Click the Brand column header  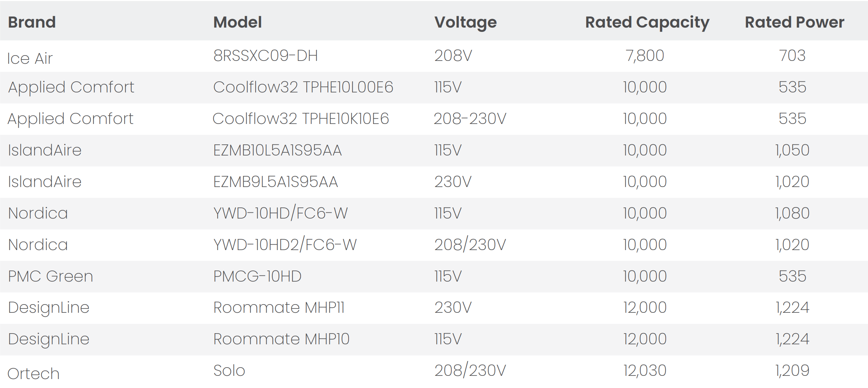(32, 22)
